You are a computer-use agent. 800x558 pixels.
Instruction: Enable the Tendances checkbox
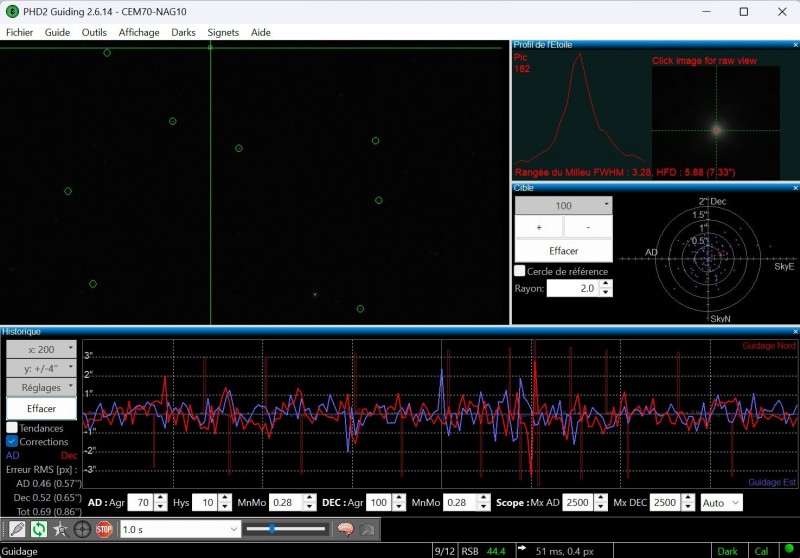pos(12,427)
